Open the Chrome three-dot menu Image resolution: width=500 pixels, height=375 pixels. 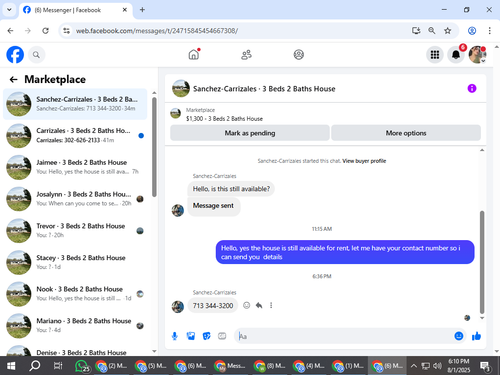click(489, 31)
